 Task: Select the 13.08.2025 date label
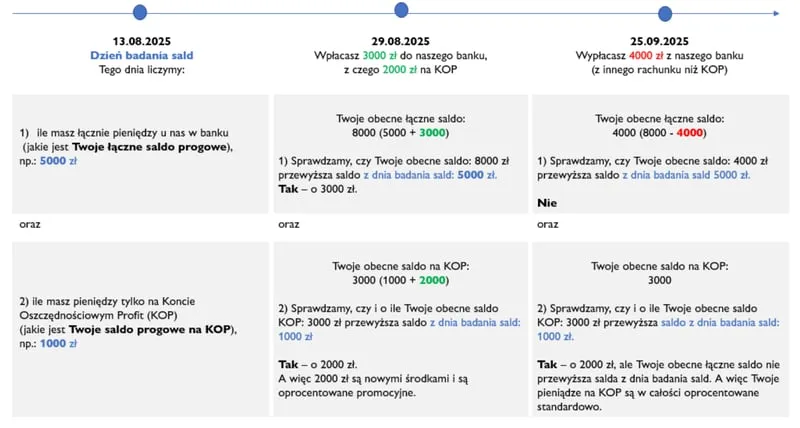coord(139,41)
